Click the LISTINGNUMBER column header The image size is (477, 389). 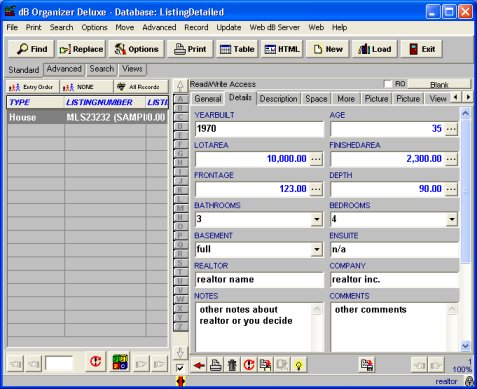(x=105, y=102)
